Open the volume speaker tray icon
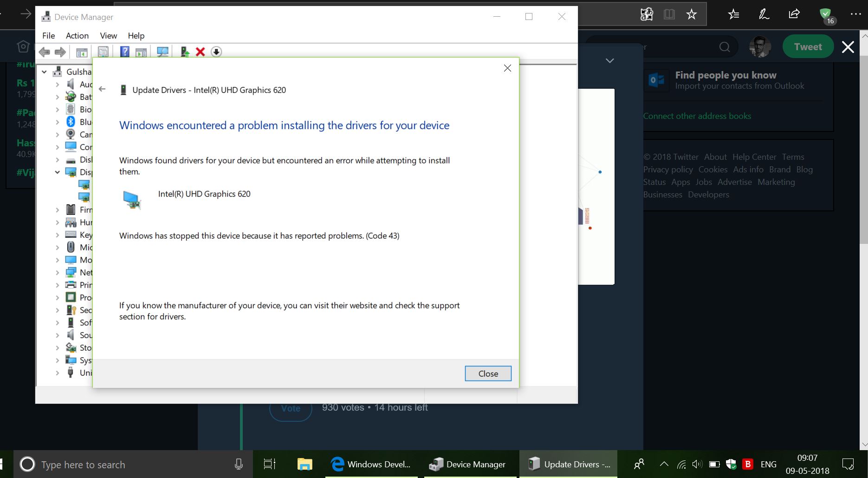Image resolution: width=868 pixels, height=478 pixels. tap(697, 464)
